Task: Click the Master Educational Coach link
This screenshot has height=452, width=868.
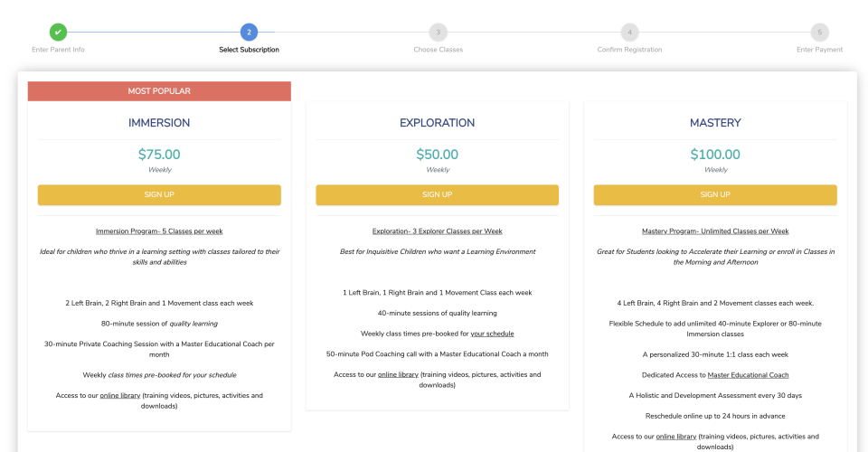Action: coord(748,374)
